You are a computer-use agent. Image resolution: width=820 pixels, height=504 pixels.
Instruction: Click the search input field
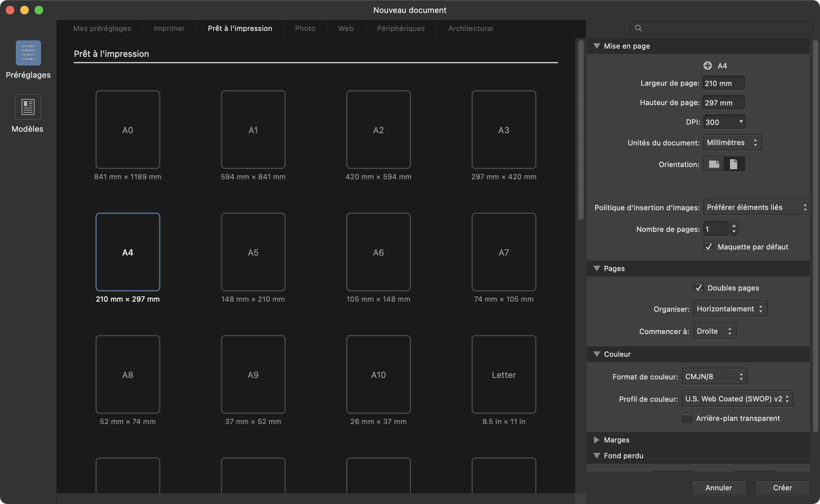point(721,28)
